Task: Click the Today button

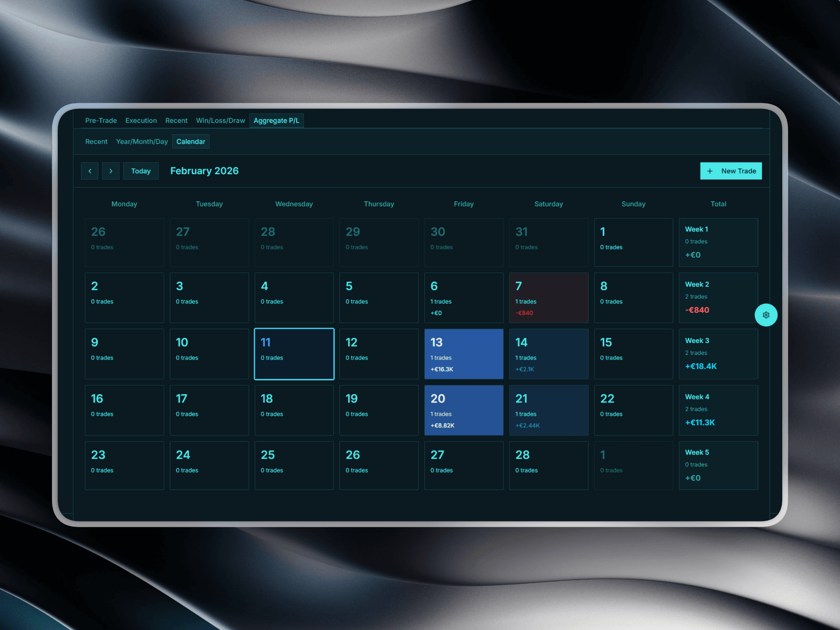Action: [141, 171]
